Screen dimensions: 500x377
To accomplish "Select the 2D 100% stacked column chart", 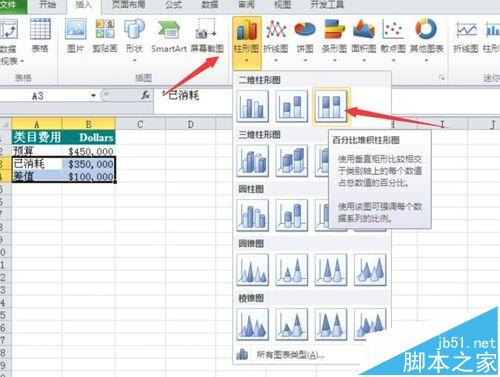I will (x=331, y=106).
